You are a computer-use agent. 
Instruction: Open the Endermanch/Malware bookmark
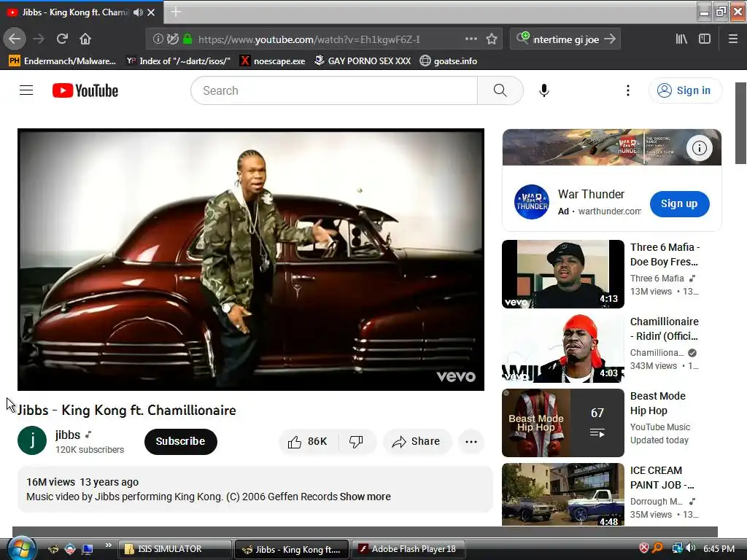point(63,61)
